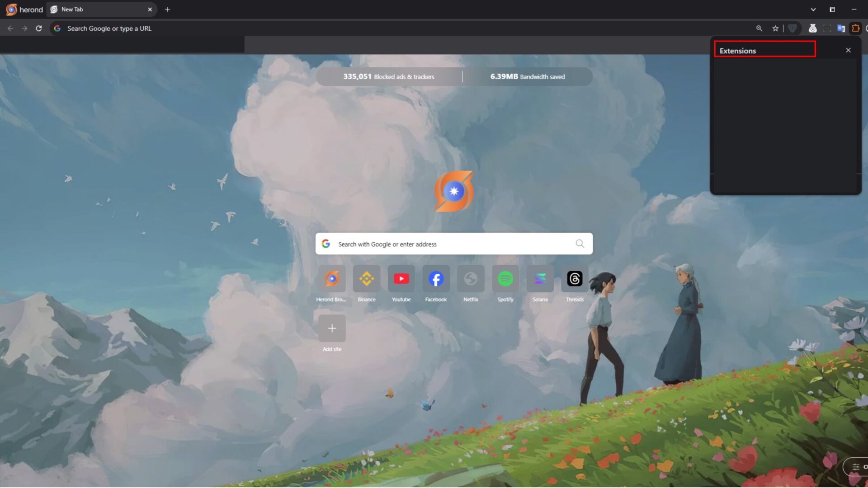The image size is (868, 488).
Task: Click the Extensions puzzle icon in toolbar
Action: [855, 28]
